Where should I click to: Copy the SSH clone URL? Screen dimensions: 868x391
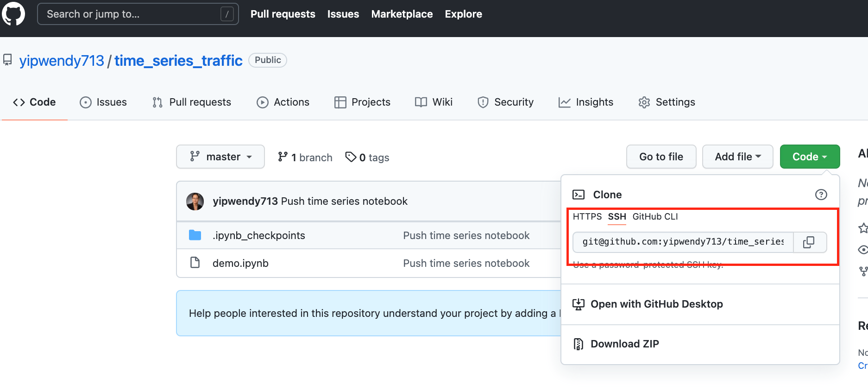coord(809,242)
